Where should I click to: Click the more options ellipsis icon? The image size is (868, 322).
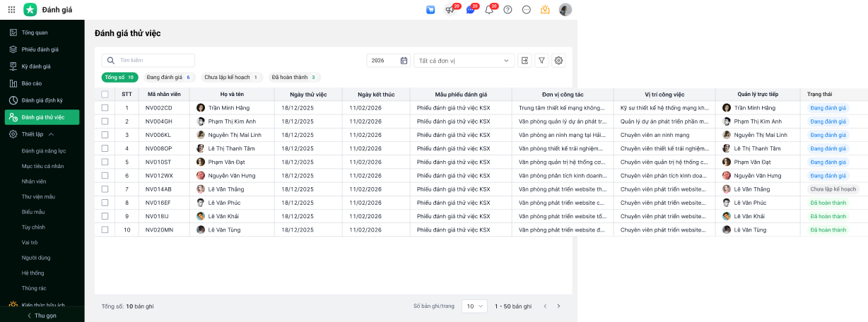(x=526, y=10)
